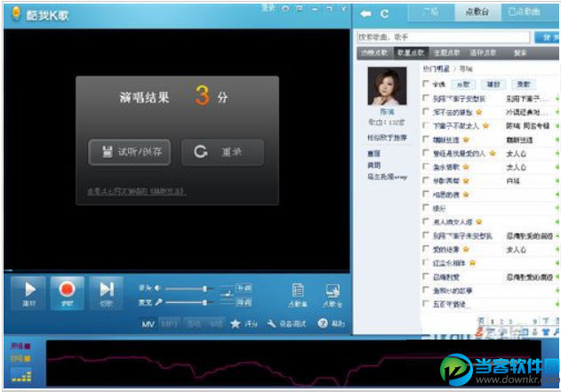Switch to the 广场 tab
The image size is (561, 392).
point(431,12)
